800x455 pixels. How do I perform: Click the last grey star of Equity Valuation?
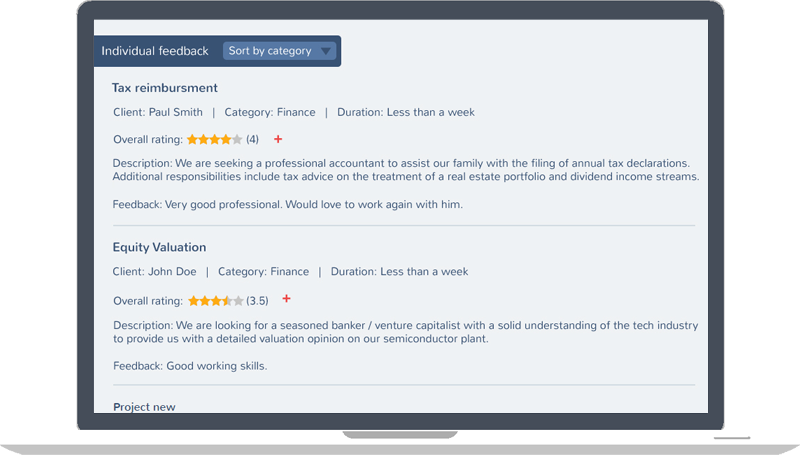click(237, 300)
